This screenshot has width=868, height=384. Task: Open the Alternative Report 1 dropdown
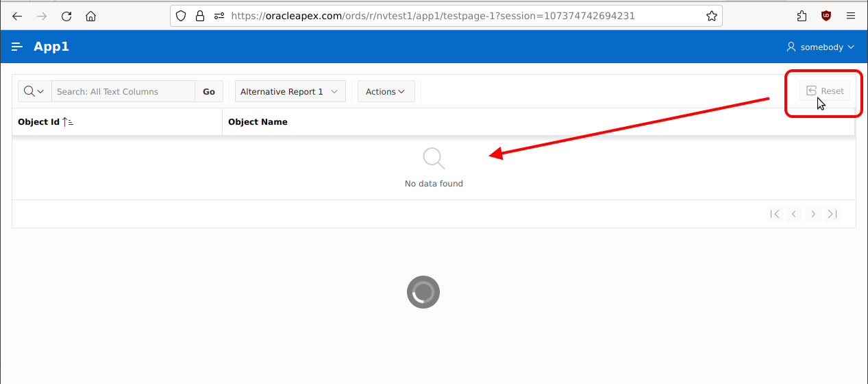click(290, 91)
